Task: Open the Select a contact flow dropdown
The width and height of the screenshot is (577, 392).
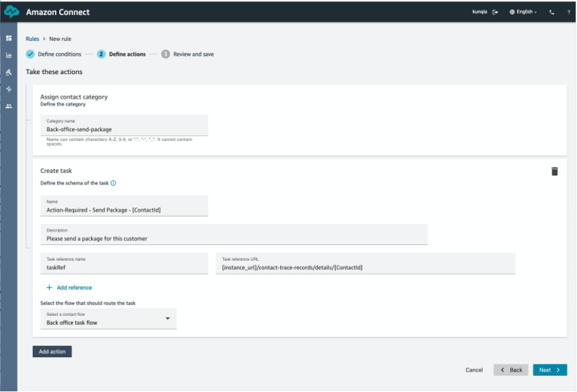Action: [108, 318]
